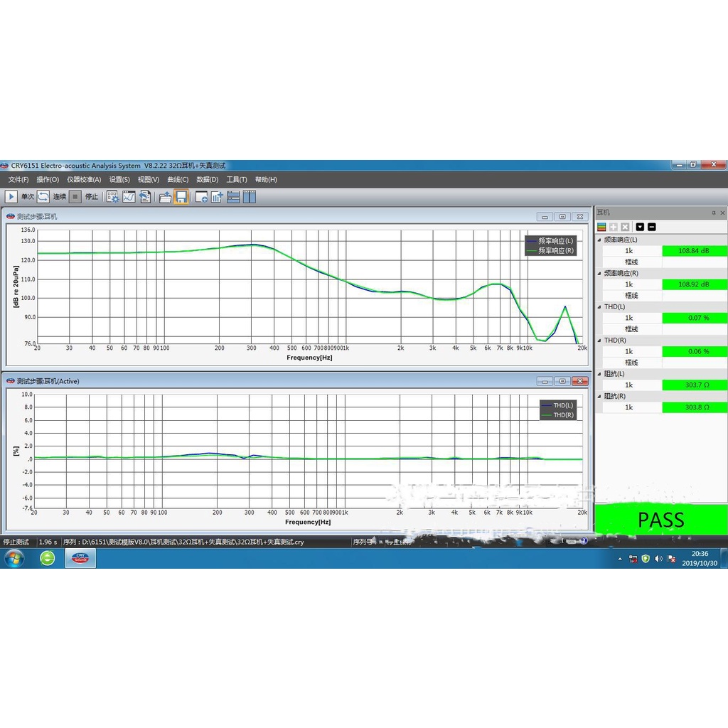Viewport: 728px width, 728px height.
Task: Collapse the 阻抗(L) result group
Action: coord(599,374)
